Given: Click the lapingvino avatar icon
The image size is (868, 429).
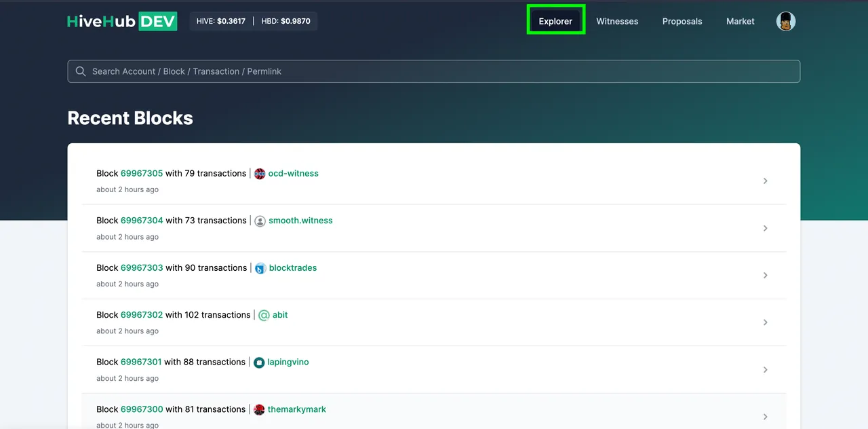Looking at the screenshot, I should click(259, 362).
